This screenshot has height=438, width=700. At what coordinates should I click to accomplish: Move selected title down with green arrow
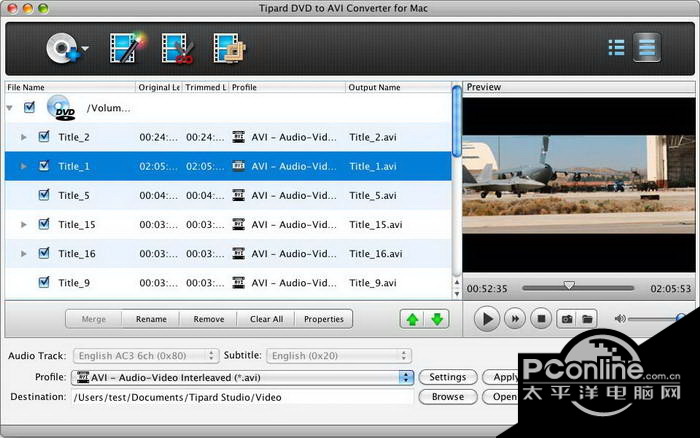pos(437,319)
